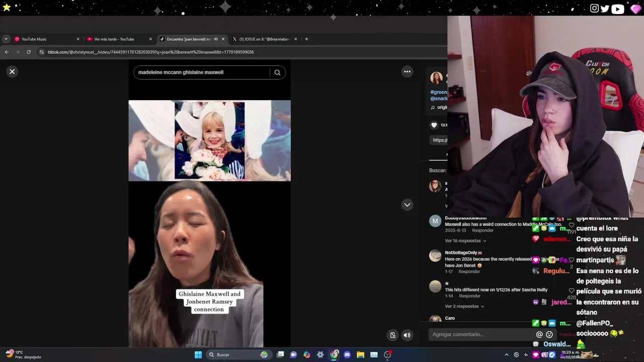View site information icon in address bar
The width and height of the screenshot is (644, 362).
(x=42, y=52)
